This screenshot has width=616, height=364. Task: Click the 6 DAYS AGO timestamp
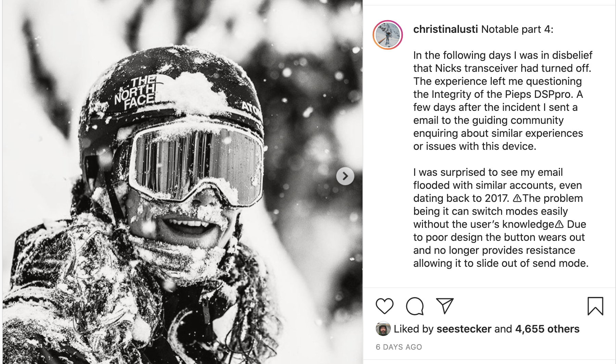(399, 347)
